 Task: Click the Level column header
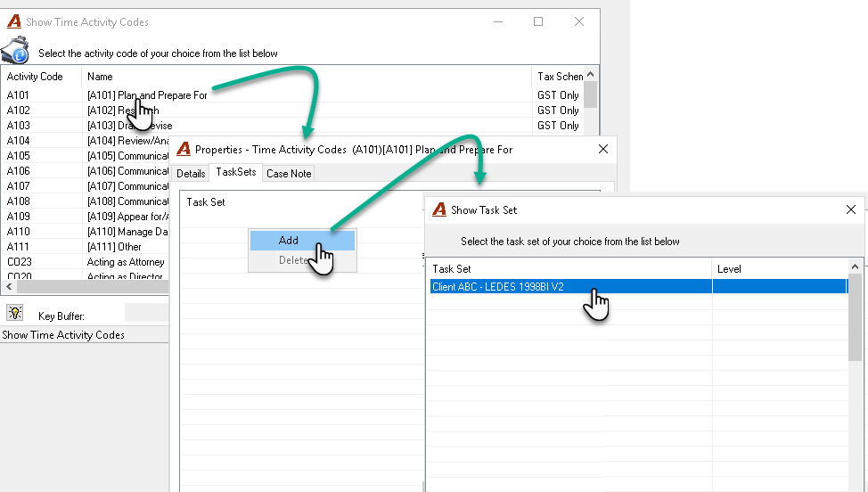click(x=780, y=269)
